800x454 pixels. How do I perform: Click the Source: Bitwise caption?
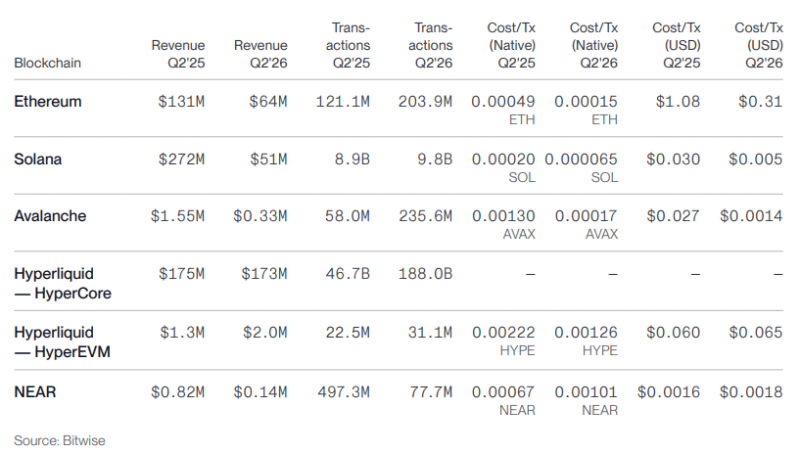(59, 440)
